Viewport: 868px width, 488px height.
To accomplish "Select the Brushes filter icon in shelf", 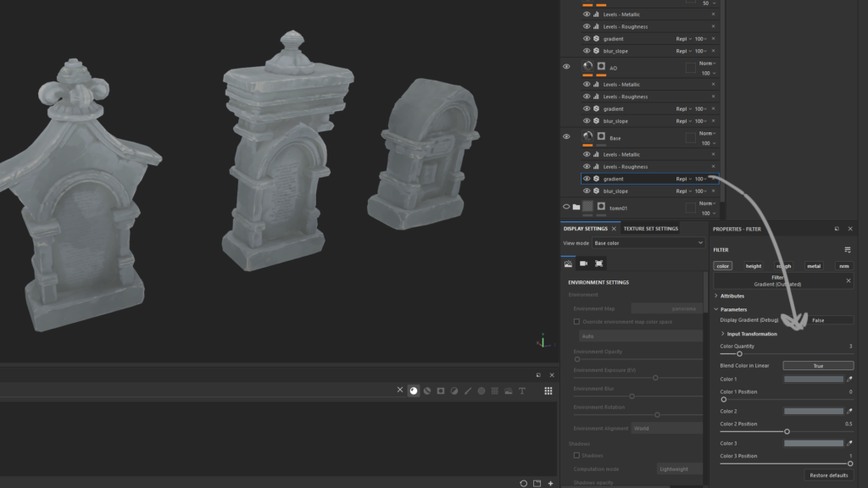I will [468, 391].
